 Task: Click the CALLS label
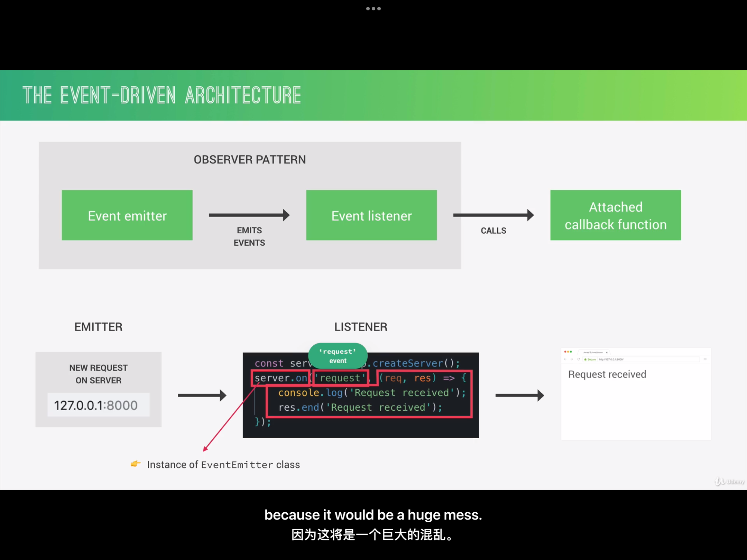tap(494, 231)
